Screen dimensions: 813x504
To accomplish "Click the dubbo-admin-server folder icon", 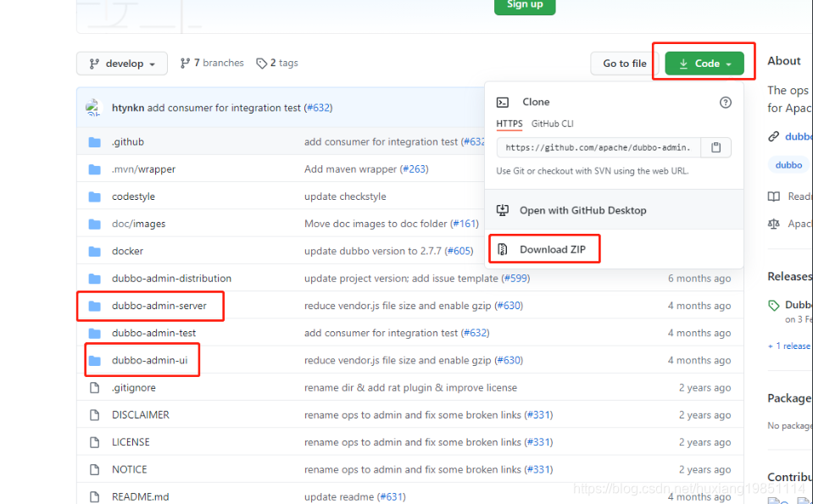I will pyautogui.click(x=94, y=306).
